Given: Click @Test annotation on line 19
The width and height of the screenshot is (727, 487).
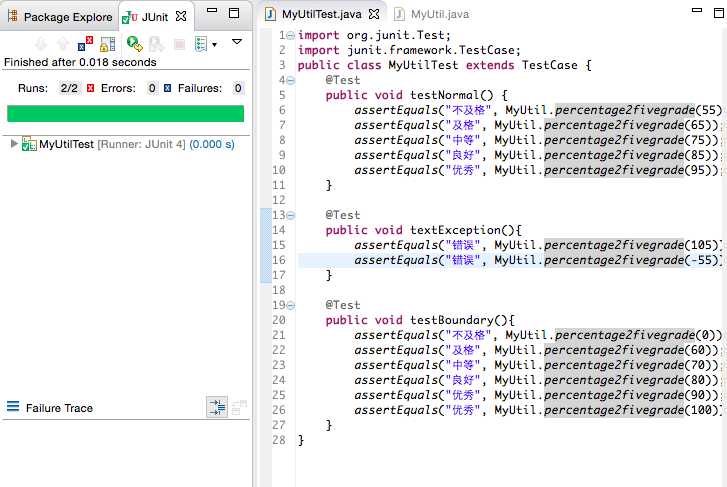Looking at the screenshot, I should click(x=343, y=305).
